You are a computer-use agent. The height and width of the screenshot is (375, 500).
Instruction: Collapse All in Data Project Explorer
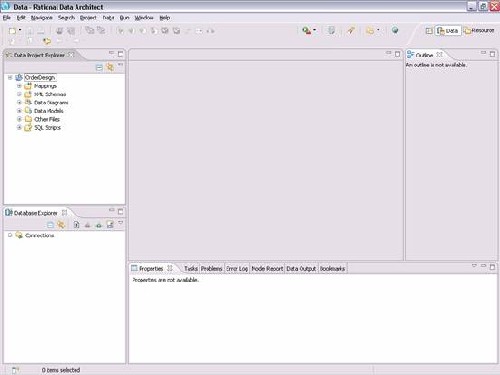click(99, 67)
